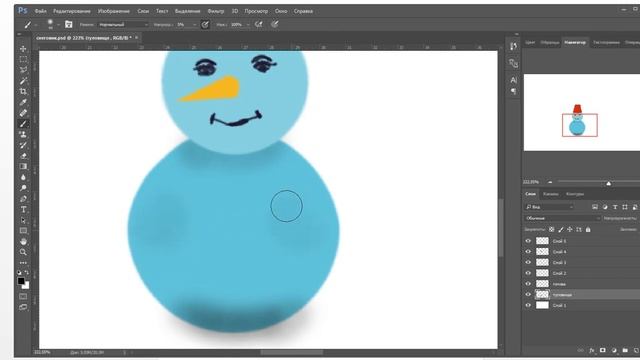
Task: Open the Файл menu
Action: click(x=40, y=11)
